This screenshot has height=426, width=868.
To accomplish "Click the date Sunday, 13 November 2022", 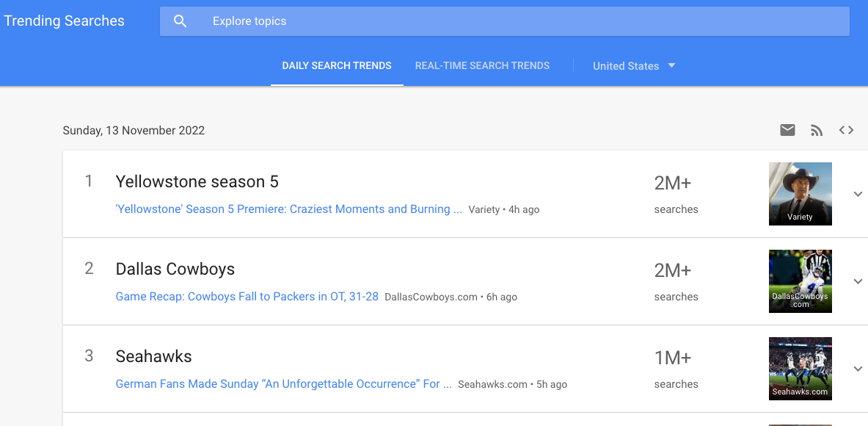I will pyautogui.click(x=134, y=131).
